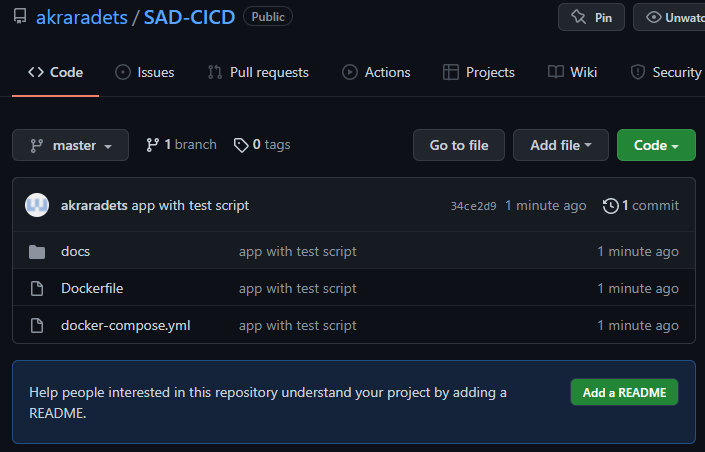Open the Pull requests tab

click(258, 72)
